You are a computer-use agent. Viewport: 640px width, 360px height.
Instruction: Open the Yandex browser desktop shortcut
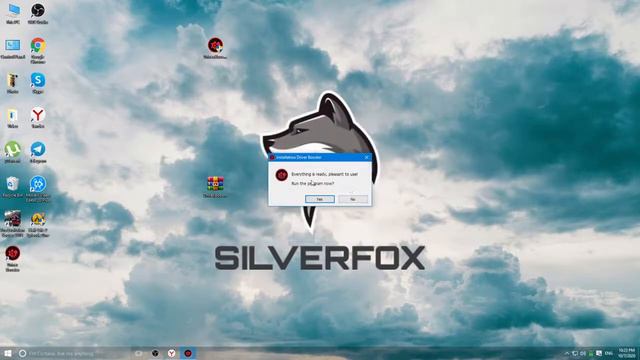(x=38, y=118)
